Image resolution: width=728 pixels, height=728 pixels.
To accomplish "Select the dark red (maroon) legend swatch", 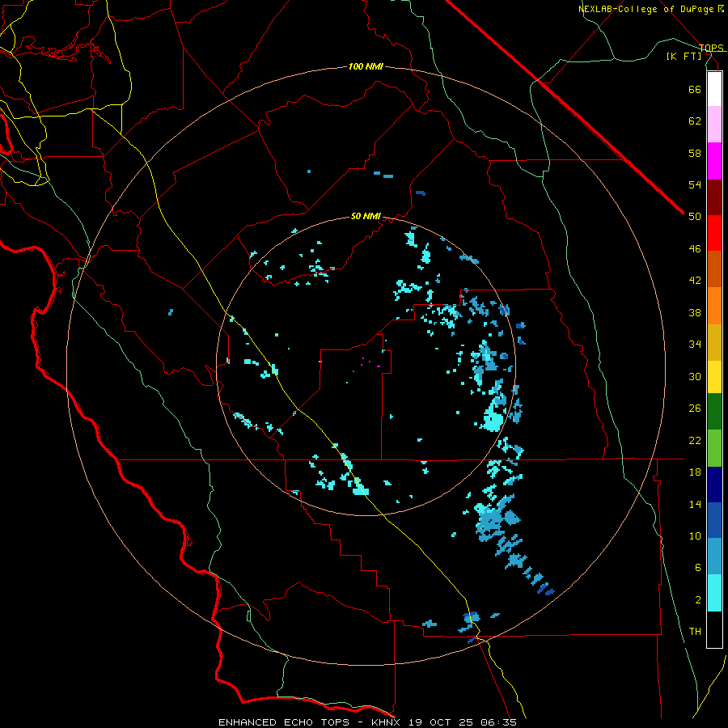I will coord(714,197).
